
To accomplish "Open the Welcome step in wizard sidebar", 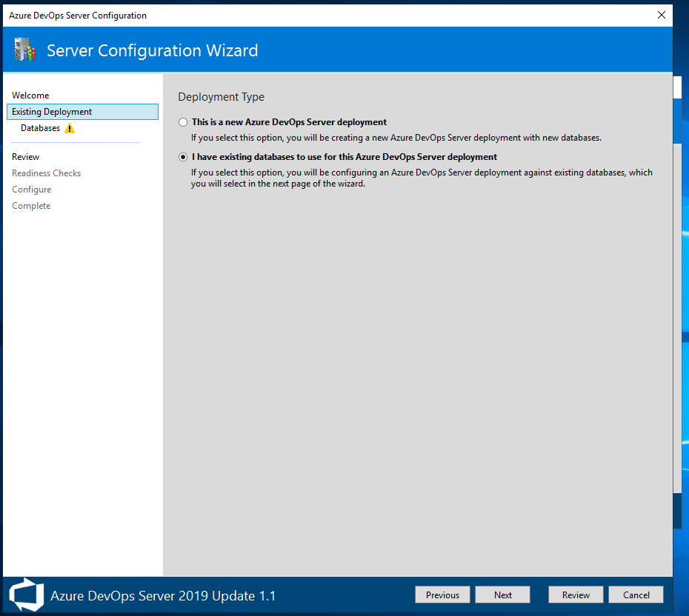I will point(30,96).
